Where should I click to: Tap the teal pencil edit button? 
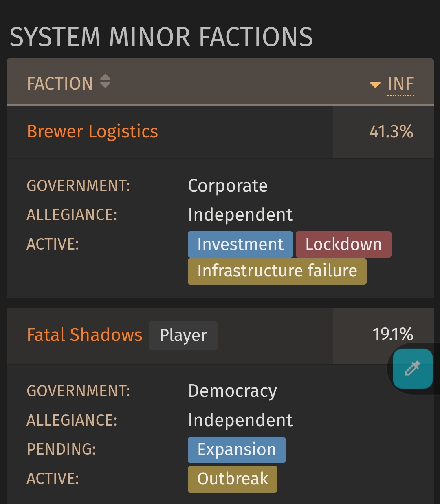click(x=412, y=368)
